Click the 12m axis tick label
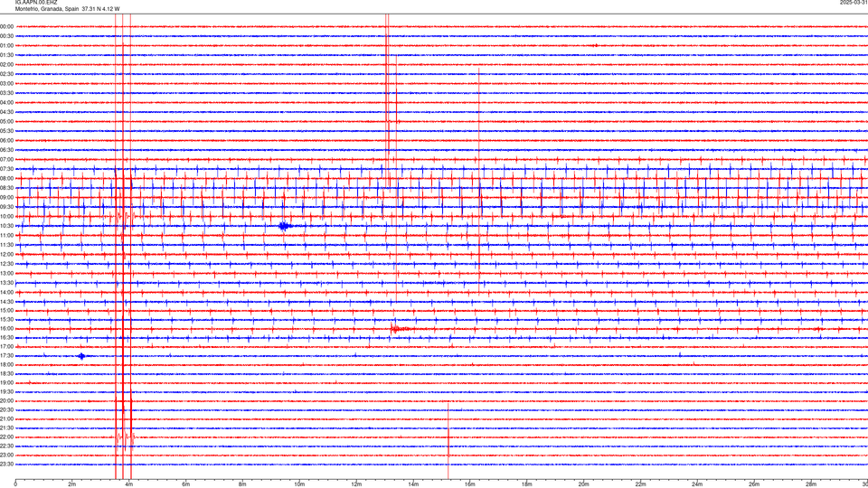Image resolution: width=868 pixels, height=488 pixels. (x=356, y=484)
